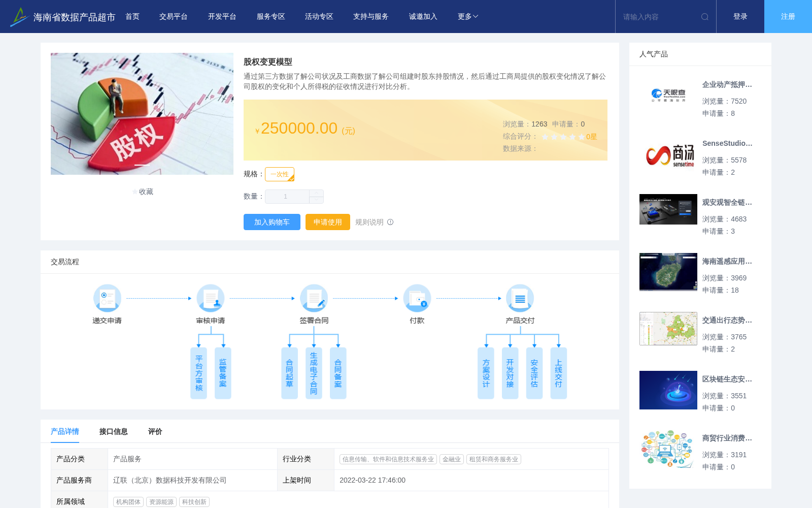
Task: Open 诚邀加入 navigation item
Action: 423,17
